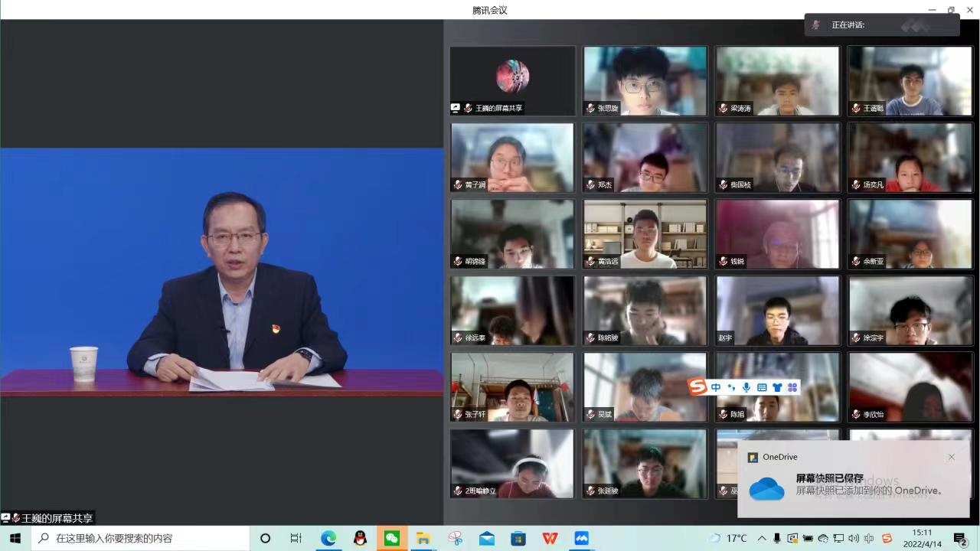Image resolution: width=980 pixels, height=551 pixels.
Task: Open the Sogou toolbox icon
Action: [793, 387]
